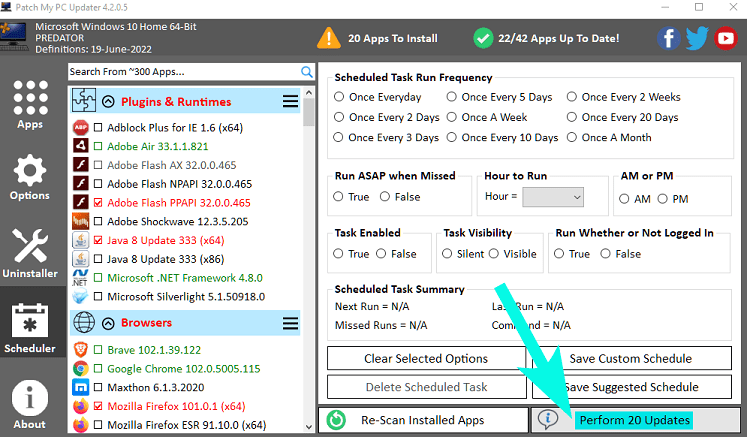
Task: Click the green checkmark up-to-date icon
Action: click(x=483, y=38)
